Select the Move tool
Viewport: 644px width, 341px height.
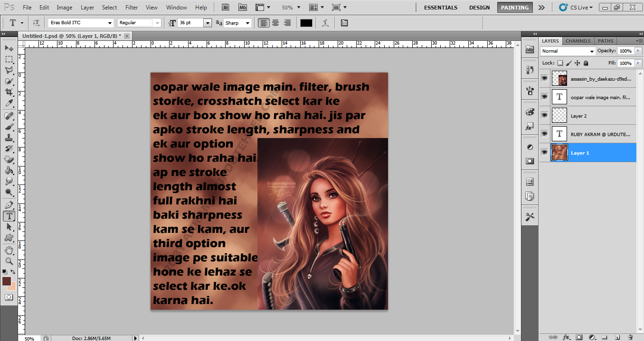(9, 48)
